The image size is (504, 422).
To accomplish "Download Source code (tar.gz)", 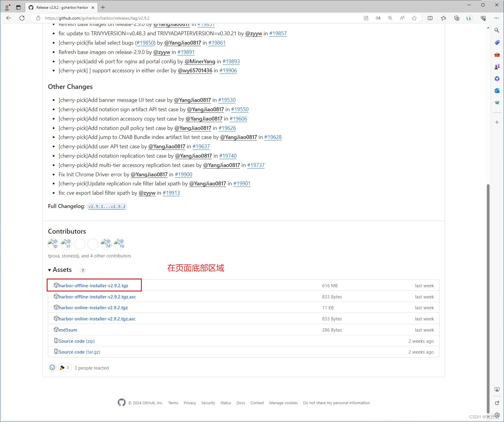I will pos(79,352).
